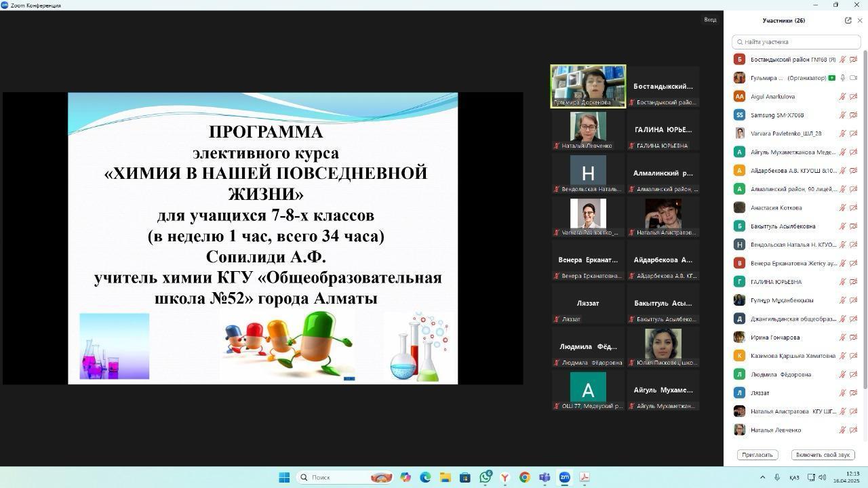Open Microsoft Teams in the taskbar
The height and width of the screenshot is (488, 868).
pyautogui.click(x=545, y=477)
